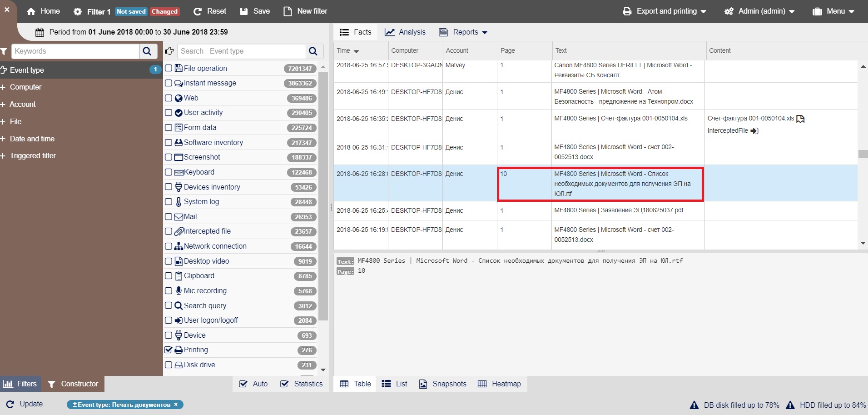Image resolution: width=868 pixels, height=415 pixels.
Task: Switch to the Analysis tab
Action: coord(405,32)
